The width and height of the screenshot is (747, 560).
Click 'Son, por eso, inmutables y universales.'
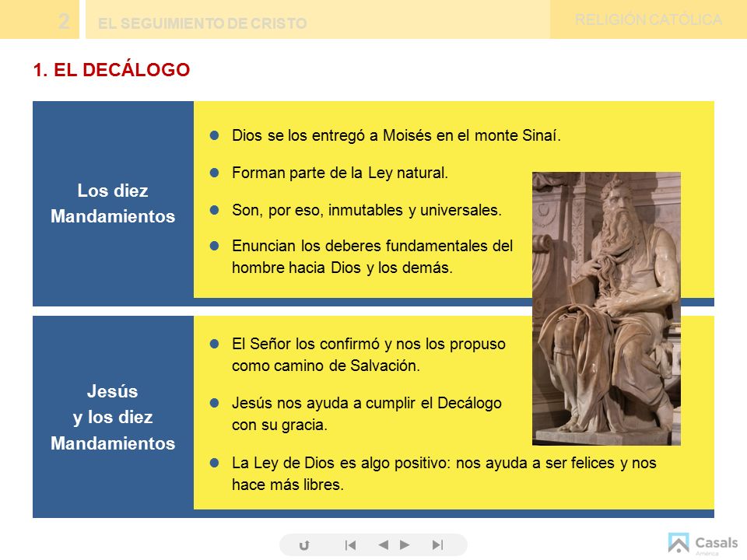coord(366,209)
